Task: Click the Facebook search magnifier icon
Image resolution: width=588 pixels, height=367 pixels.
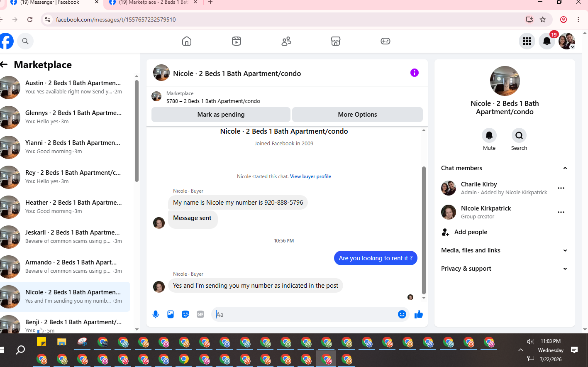Action: point(25,41)
